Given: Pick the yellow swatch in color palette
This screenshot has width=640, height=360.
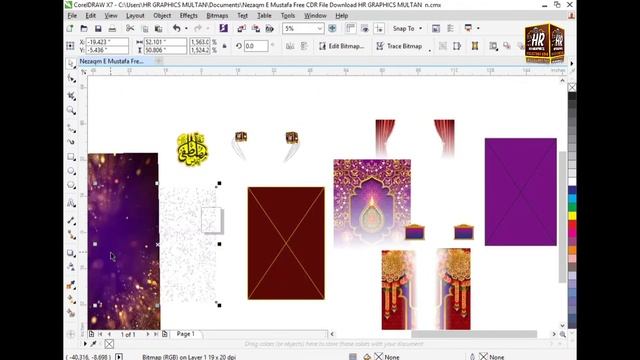Looking at the screenshot, I should tap(572, 216).
